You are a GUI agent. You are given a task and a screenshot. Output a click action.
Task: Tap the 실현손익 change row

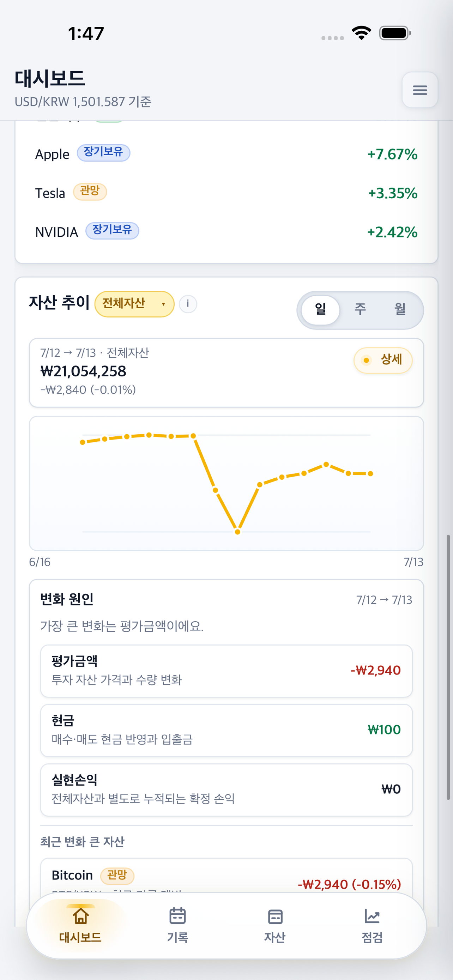coord(226,790)
